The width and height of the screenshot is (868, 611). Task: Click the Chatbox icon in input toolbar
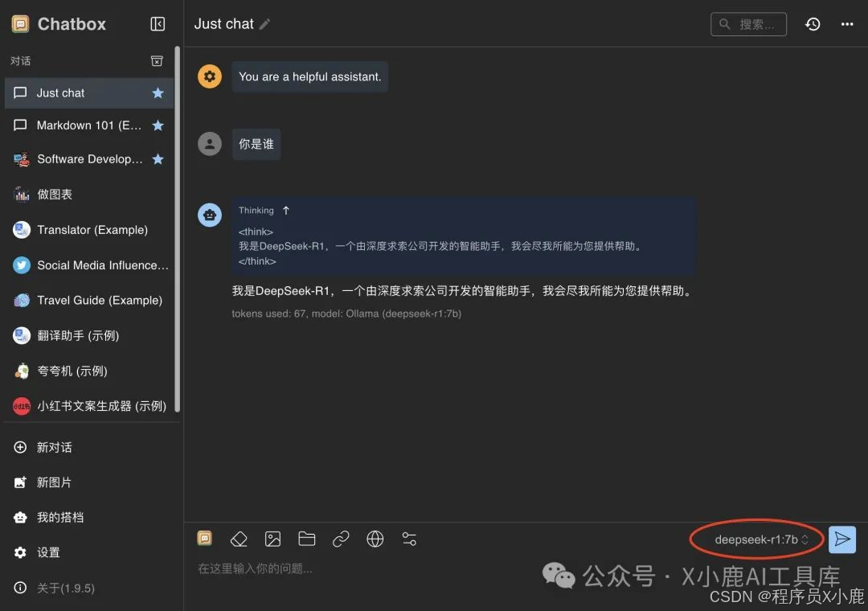point(205,539)
